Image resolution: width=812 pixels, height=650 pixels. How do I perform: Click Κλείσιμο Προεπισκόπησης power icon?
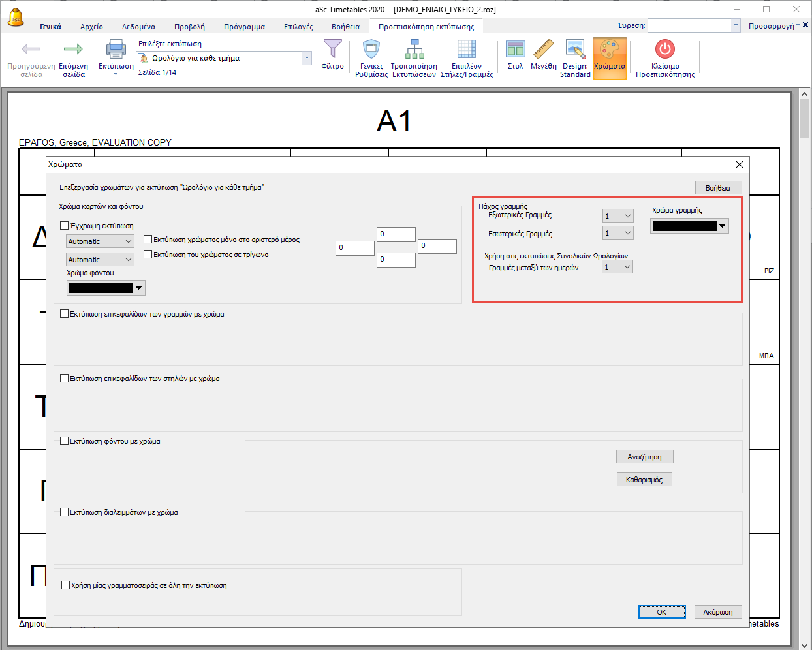(x=664, y=50)
